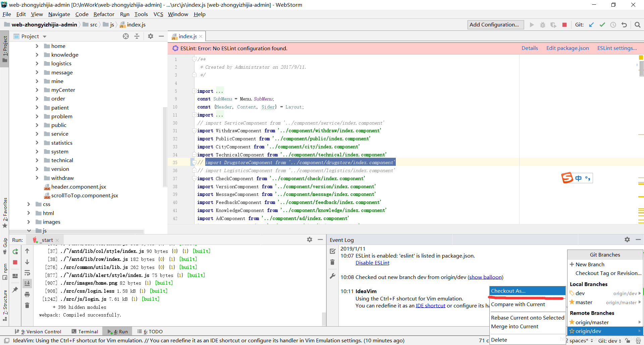Click the Git Revert undo icon
This screenshot has height=345, width=644.
624,25
